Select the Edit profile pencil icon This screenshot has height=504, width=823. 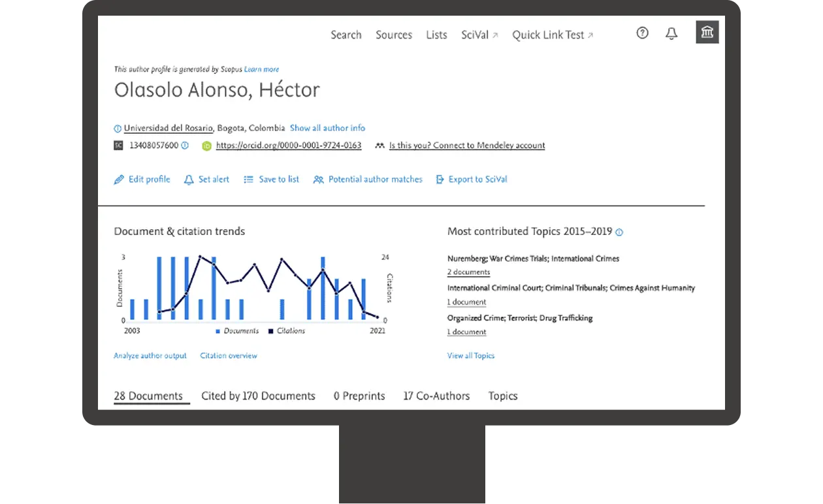(118, 179)
